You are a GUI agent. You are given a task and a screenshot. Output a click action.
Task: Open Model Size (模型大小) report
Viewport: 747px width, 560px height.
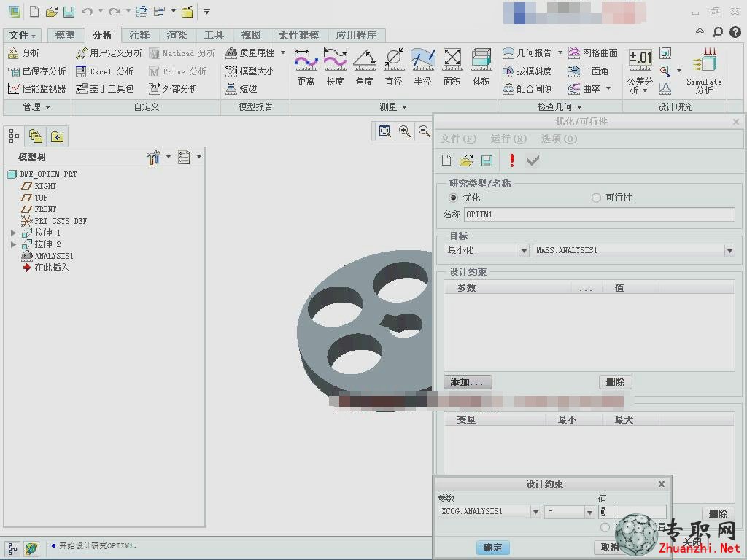[250, 71]
